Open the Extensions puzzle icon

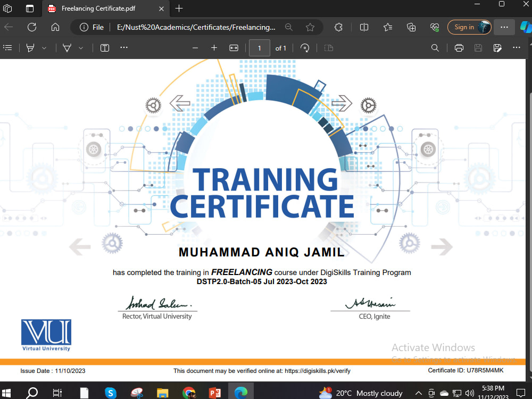pyautogui.click(x=338, y=27)
